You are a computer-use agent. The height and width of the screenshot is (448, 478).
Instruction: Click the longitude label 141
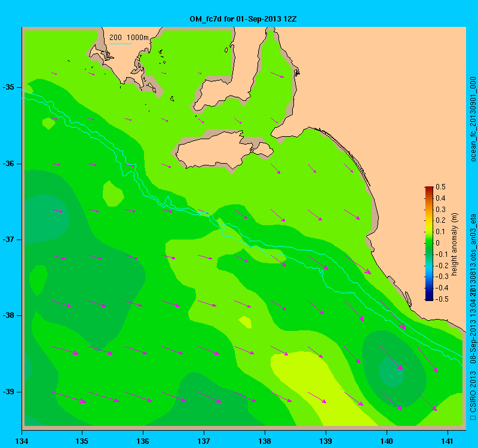[x=448, y=441]
